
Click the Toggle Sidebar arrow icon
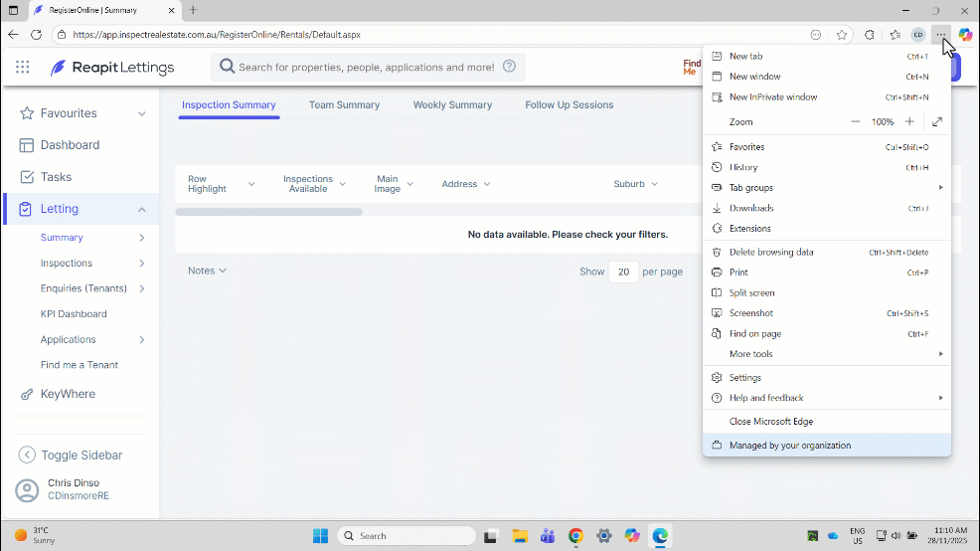point(27,455)
